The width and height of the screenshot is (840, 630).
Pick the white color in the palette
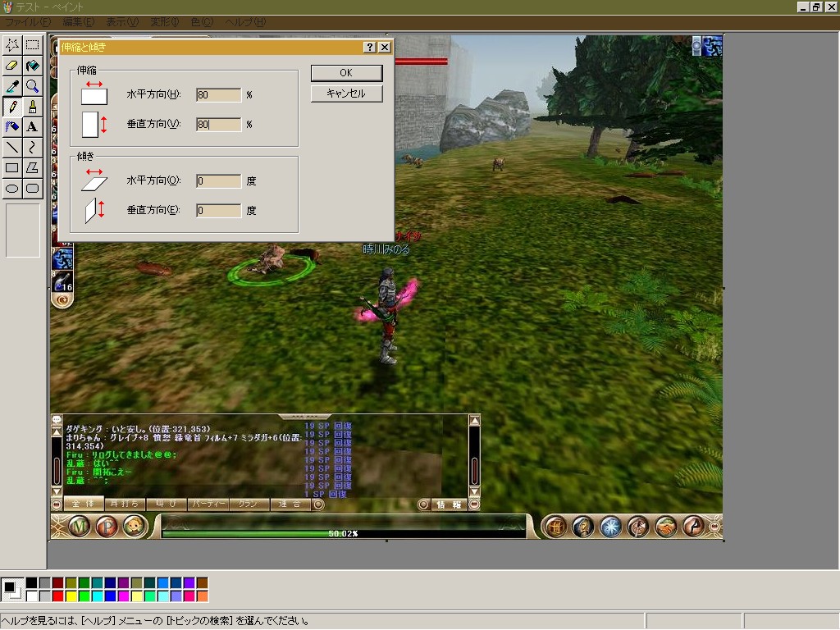click(x=32, y=596)
